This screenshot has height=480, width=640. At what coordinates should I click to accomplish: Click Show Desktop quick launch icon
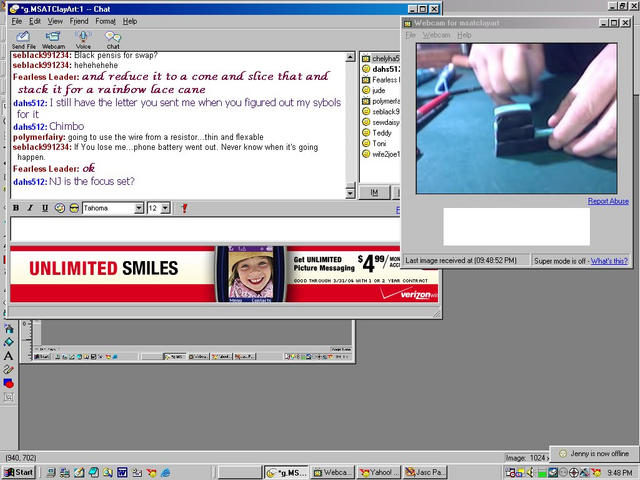79,473
